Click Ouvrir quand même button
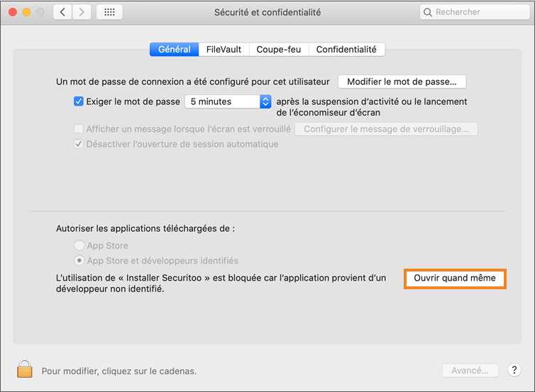This screenshot has width=535, height=392. 455,279
